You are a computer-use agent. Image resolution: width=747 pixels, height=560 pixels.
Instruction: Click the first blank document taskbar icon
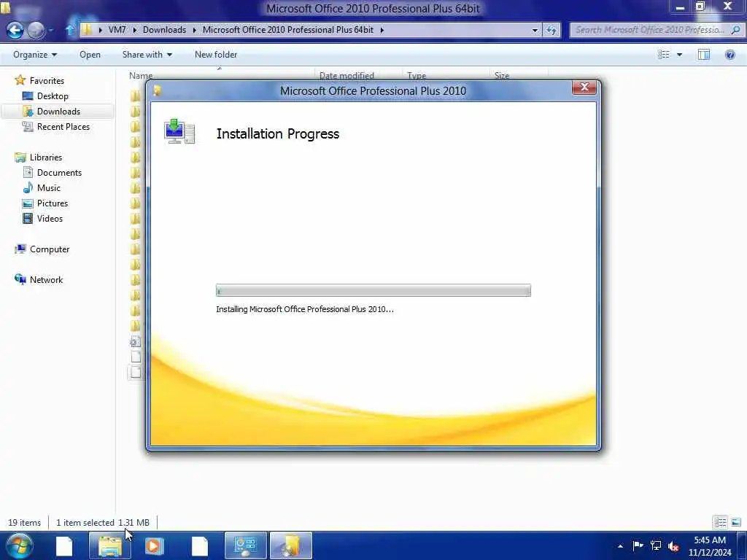click(64, 546)
